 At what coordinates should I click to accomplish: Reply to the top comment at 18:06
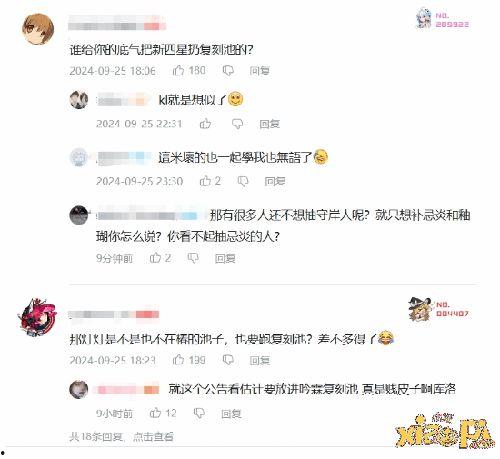(260, 71)
